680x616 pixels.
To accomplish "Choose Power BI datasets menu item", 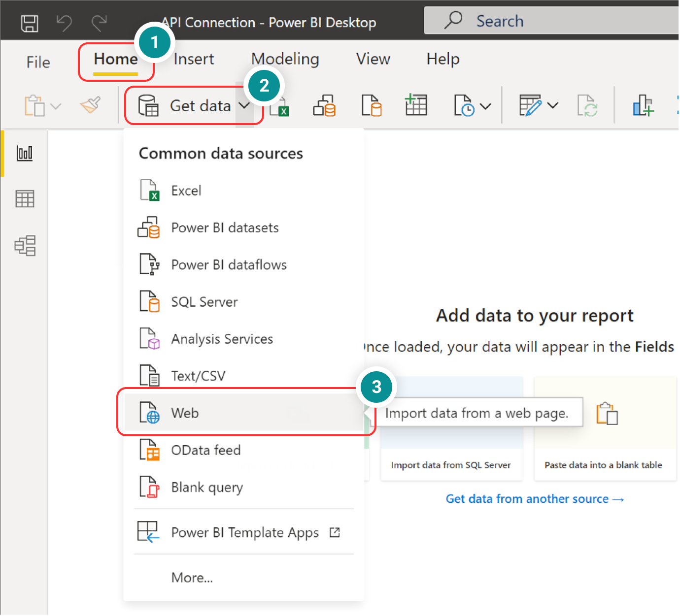I will click(244, 227).
